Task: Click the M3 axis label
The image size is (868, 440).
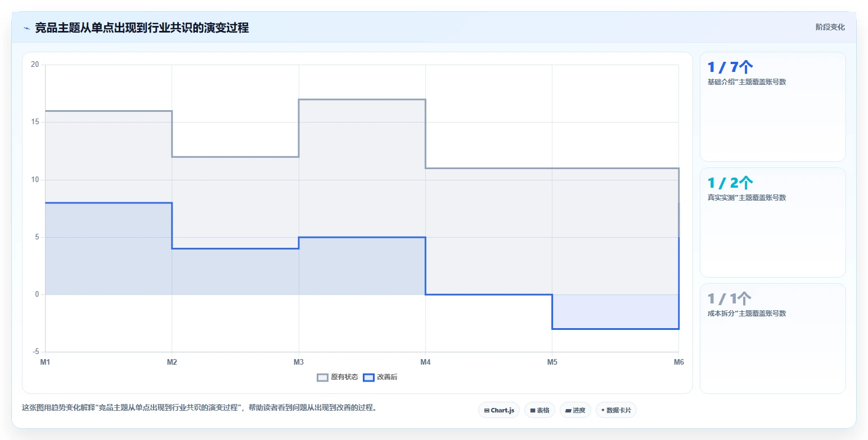Action: pyautogui.click(x=299, y=362)
